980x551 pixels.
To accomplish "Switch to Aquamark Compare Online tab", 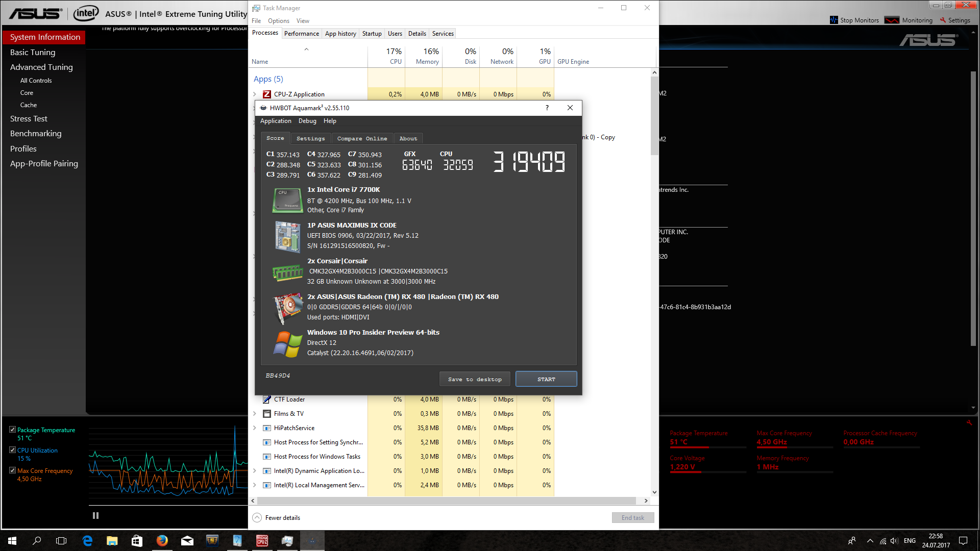I will coord(362,138).
